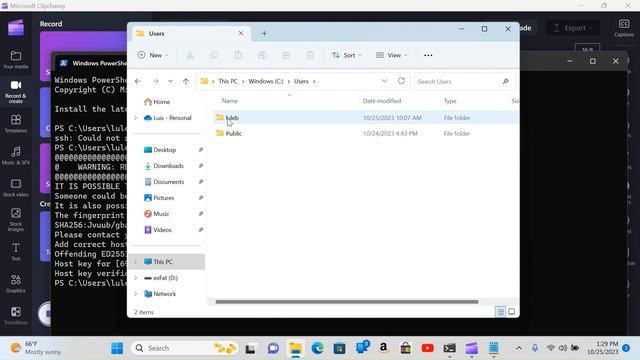640x360 pixels.
Task: Sort by Type column header
Action: pyautogui.click(x=450, y=101)
